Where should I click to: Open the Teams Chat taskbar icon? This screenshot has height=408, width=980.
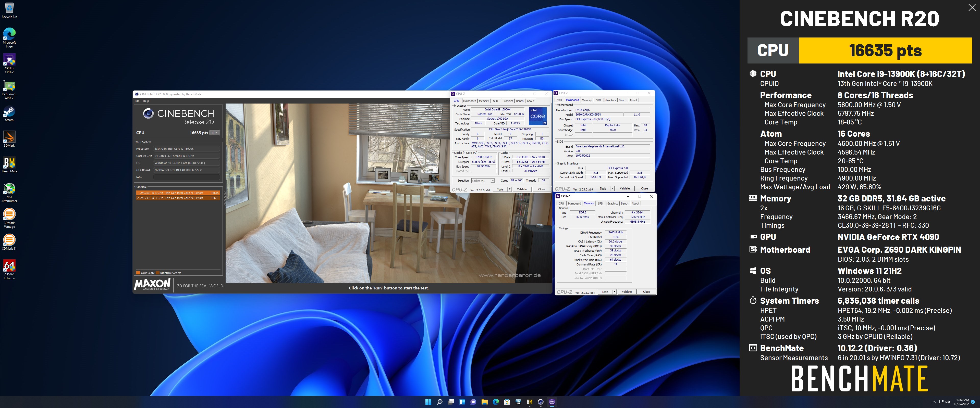473,402
